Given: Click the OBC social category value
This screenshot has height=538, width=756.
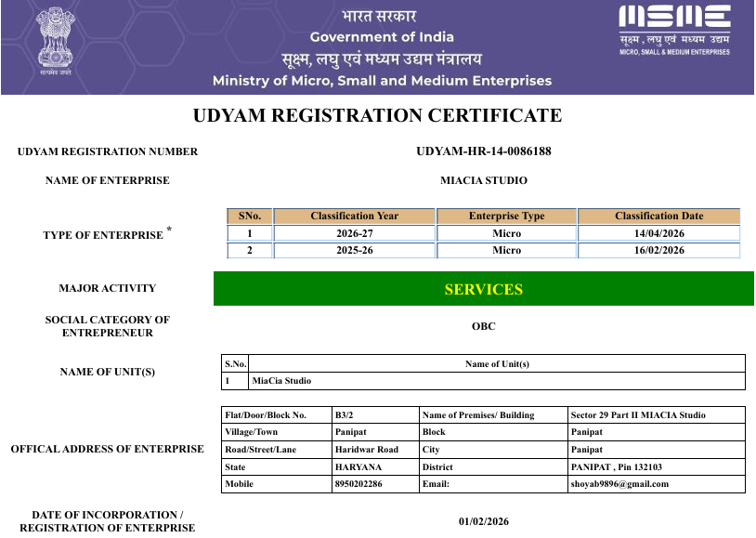Looking at the screenshot, I should [x=484, y=326].
